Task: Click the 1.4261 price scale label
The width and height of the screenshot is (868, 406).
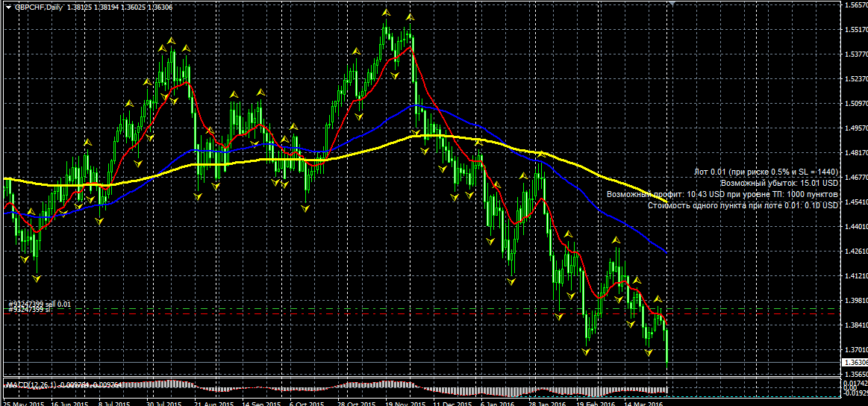Action: (x=856, y=251)
